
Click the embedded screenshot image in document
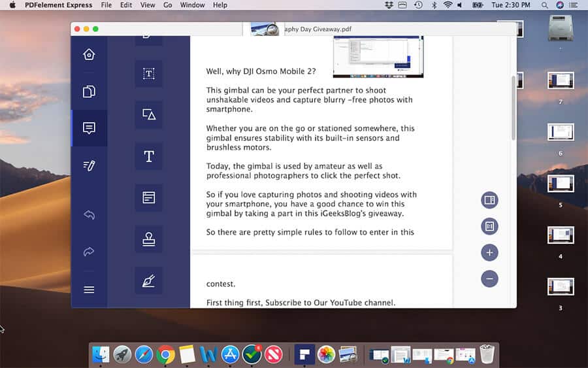click(x=378, y=57)
